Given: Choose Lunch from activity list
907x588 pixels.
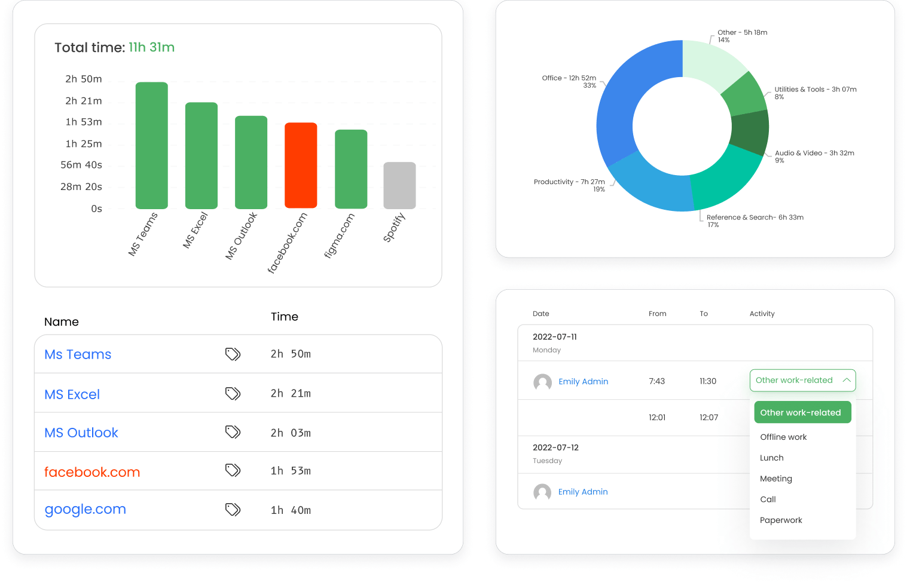Looking at the screenshot, I should [x=771, y=458].
